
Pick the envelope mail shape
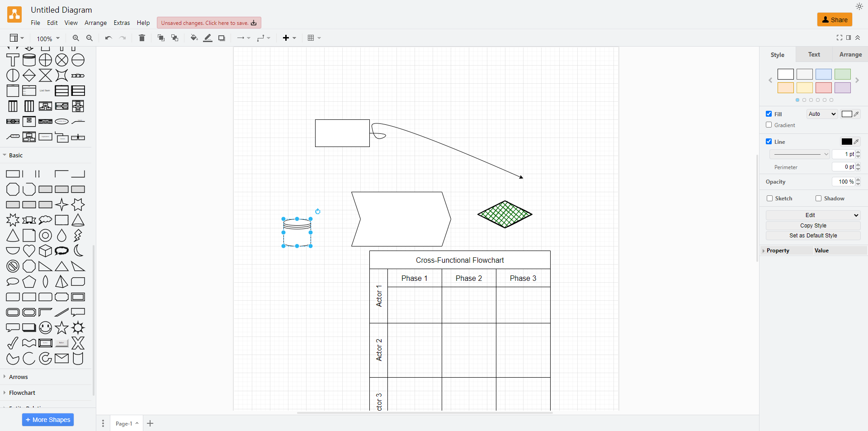coord(62,359)
